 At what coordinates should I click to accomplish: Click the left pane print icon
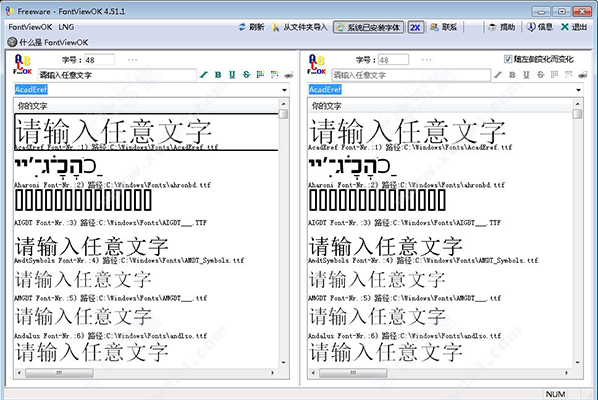point(289,75)
